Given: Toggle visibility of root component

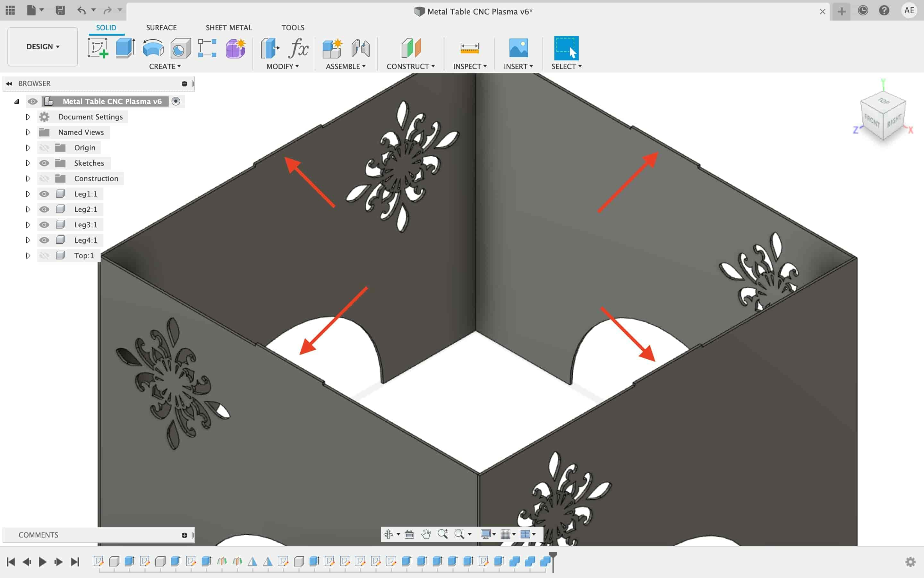Looking at the screenshot, I should (32, 101).
